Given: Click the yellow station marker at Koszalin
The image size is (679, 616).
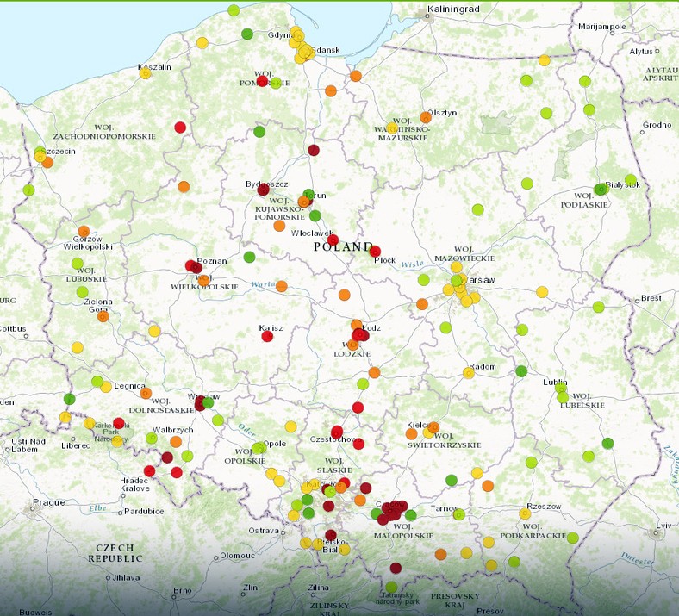Looking at the screenshot, I should click(145, 73).
